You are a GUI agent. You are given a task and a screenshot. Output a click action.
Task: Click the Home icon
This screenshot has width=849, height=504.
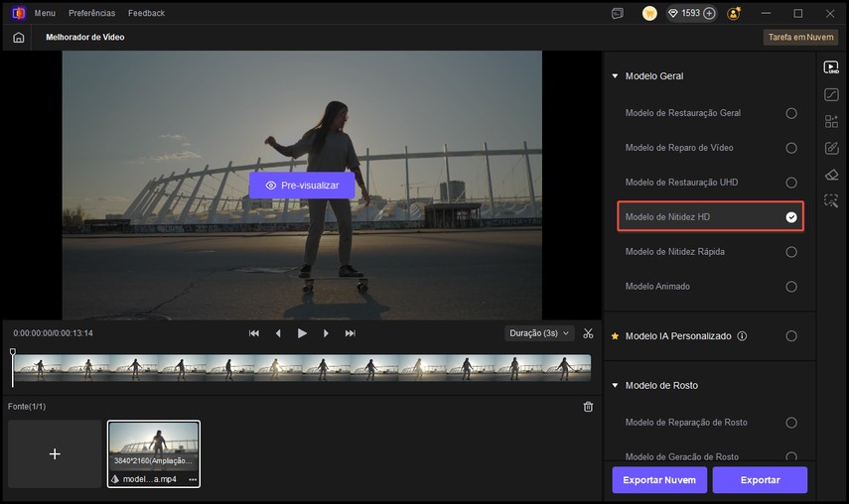coord(18,37)
